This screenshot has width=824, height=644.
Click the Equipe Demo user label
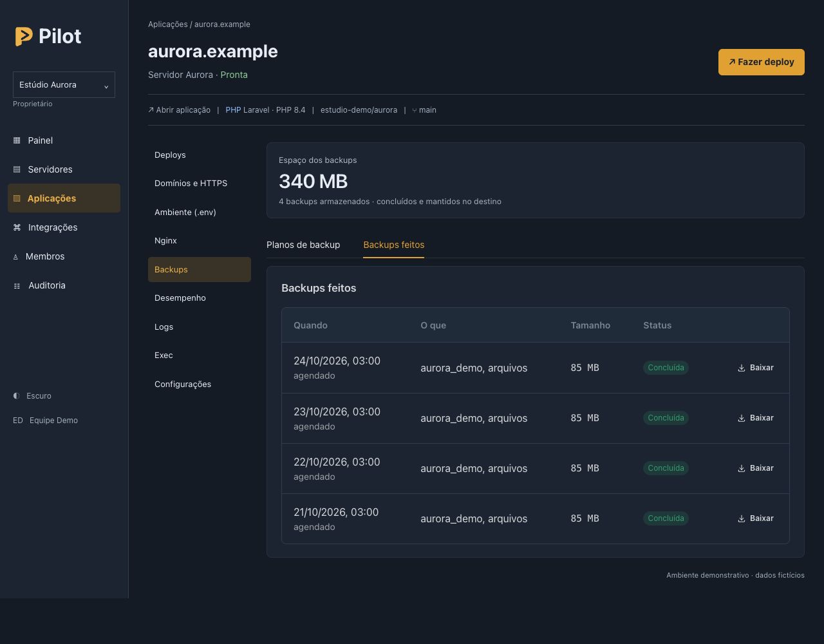53,421
